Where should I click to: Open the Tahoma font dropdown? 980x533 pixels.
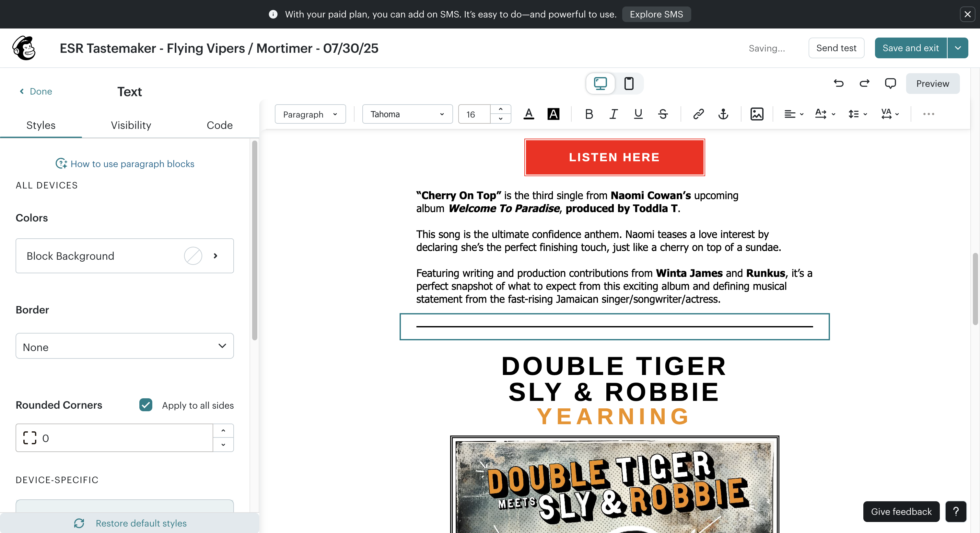tap(407, 114)
